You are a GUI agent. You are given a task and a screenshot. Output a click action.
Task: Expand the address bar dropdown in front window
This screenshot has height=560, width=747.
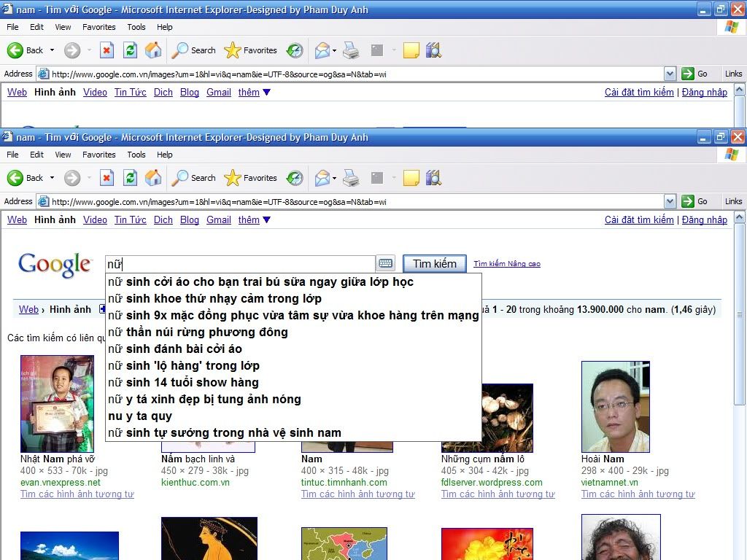[670, 201]
